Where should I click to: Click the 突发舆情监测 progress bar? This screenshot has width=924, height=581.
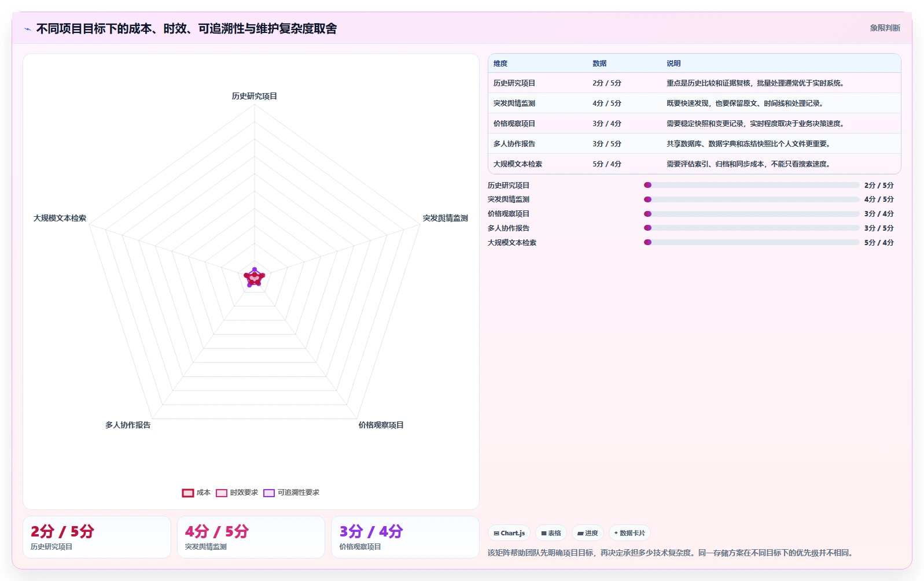[x=752, y=199]
